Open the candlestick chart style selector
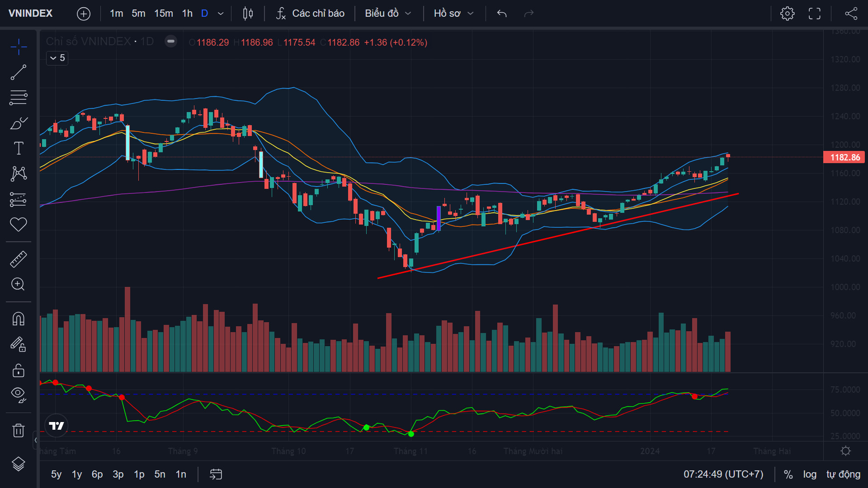Viewport: 868px width, 488px height. coord(248,14)
